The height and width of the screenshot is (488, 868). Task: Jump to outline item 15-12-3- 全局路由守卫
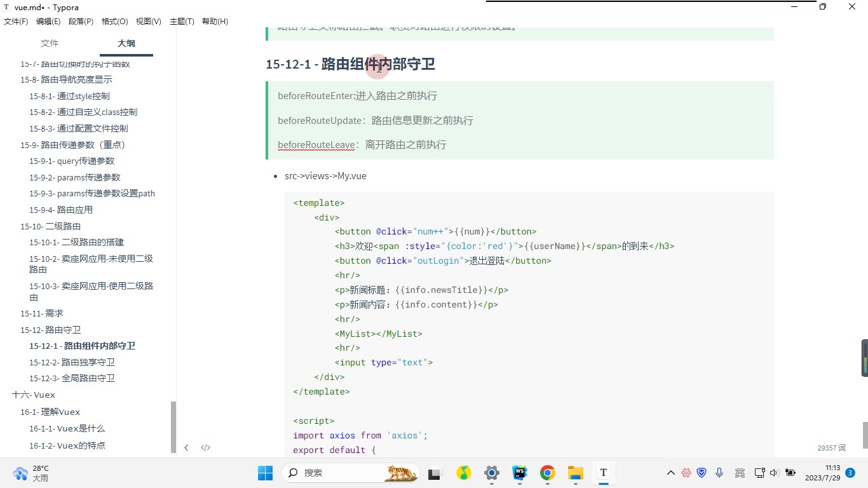pos(72,378)
